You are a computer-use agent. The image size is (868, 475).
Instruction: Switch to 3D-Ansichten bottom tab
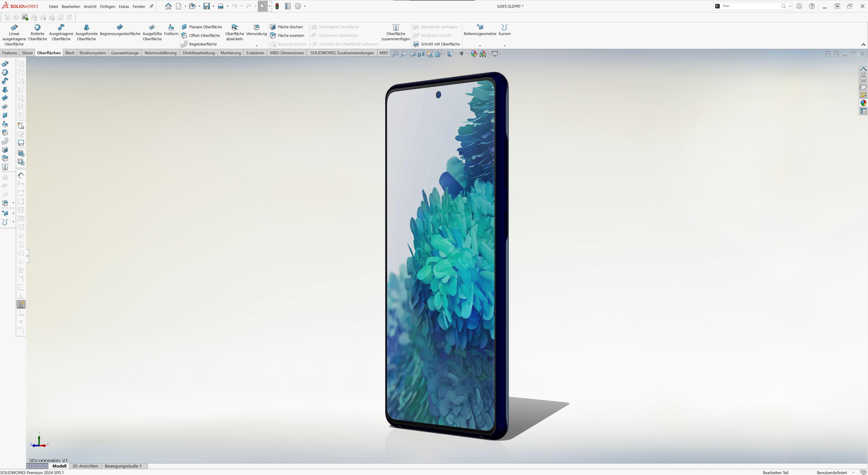coord(85,466)
